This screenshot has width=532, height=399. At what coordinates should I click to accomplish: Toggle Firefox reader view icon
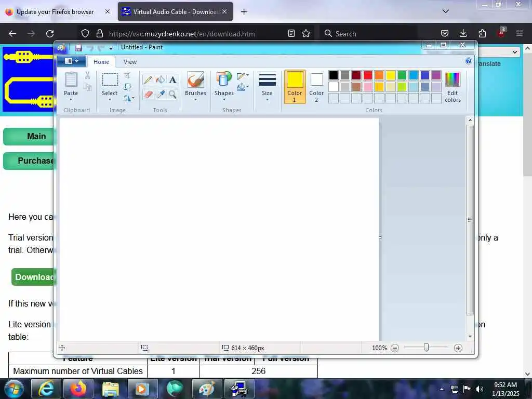pyautogui.click(x=291, y=34)
